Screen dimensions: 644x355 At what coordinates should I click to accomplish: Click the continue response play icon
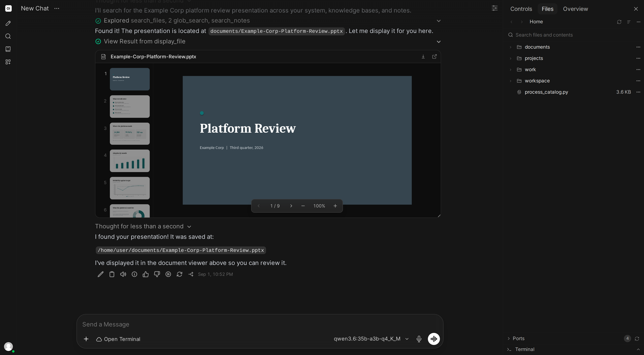(x=168, y=274)
